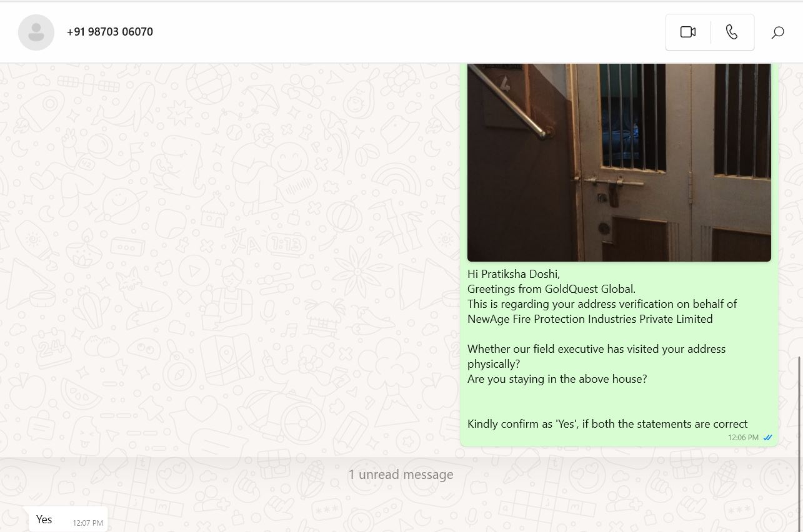803x532 pixels.
Task: Click the NewAge Fire Protection Industries text
Action: (x=590, y=319)
